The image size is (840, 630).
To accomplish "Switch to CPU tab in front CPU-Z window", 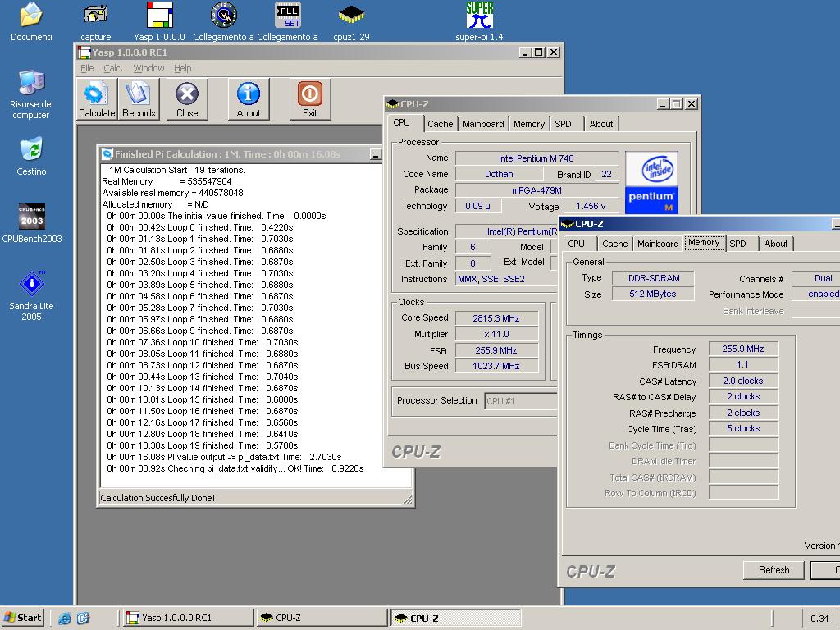I will [577, 244].
